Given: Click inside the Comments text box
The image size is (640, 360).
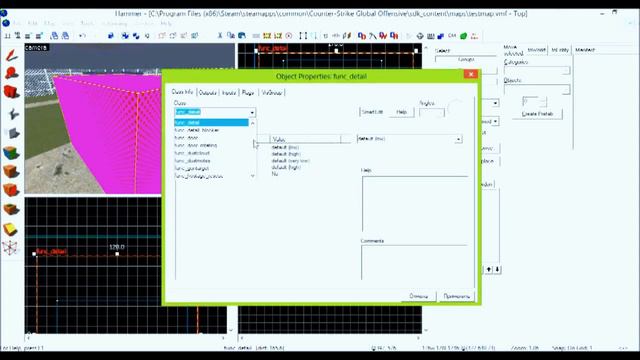Looking at the screenshot, I should click(x=414, y=262).
